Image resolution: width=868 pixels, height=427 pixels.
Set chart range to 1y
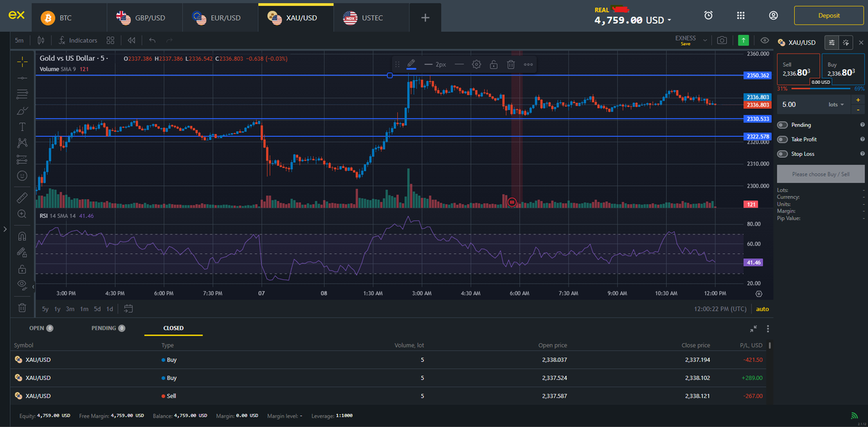[x=57, y=309]
